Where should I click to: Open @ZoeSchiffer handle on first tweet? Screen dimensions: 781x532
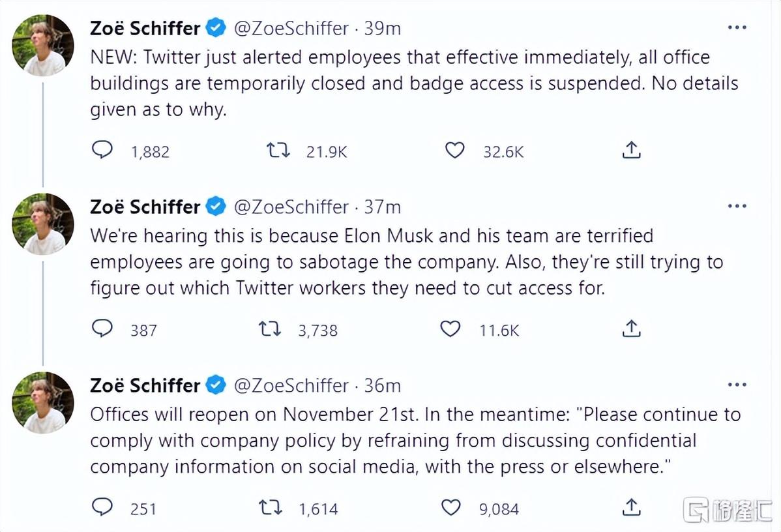click(x=291, y=29)
